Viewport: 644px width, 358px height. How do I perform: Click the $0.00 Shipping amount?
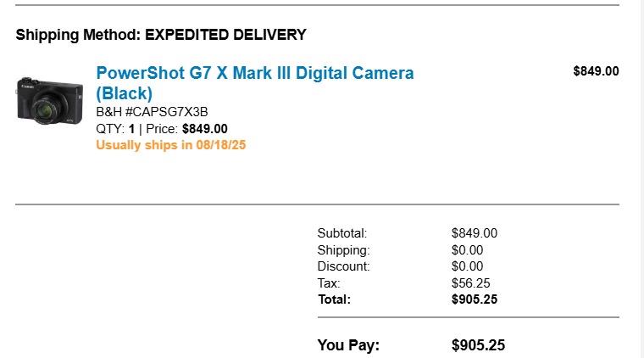(x=467, y=250)
